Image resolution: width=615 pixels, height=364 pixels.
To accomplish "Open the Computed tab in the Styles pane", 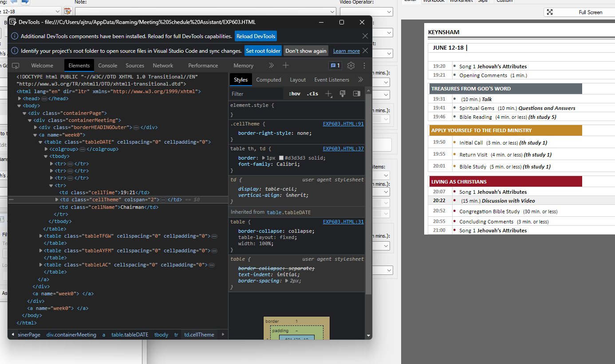I will pyautogui.click(x=268, y=79).
